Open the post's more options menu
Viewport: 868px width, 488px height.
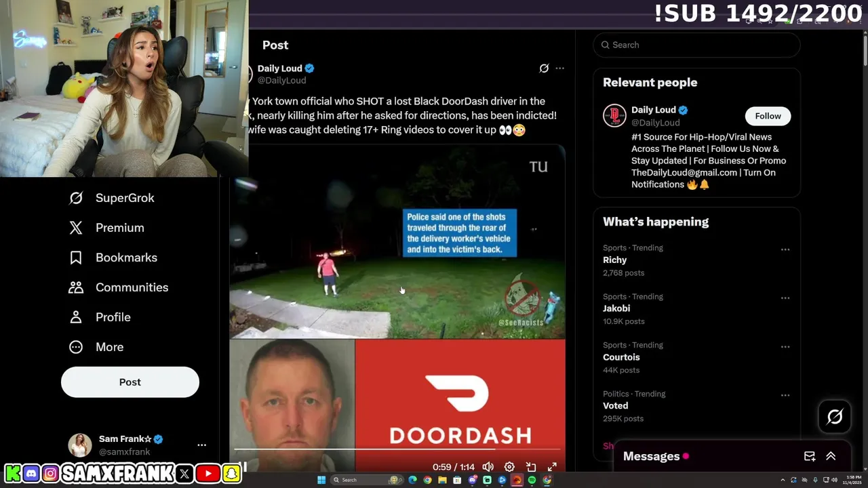(559, 68)
